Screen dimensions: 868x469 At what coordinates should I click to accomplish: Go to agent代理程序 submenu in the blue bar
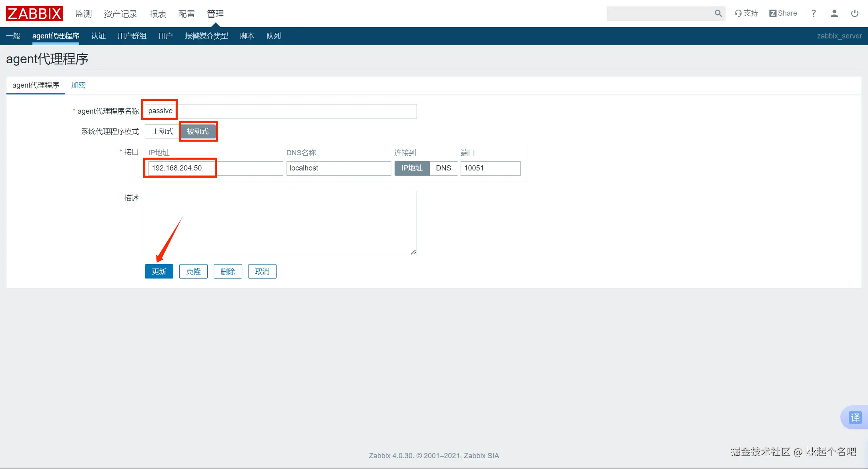(56, 36)
